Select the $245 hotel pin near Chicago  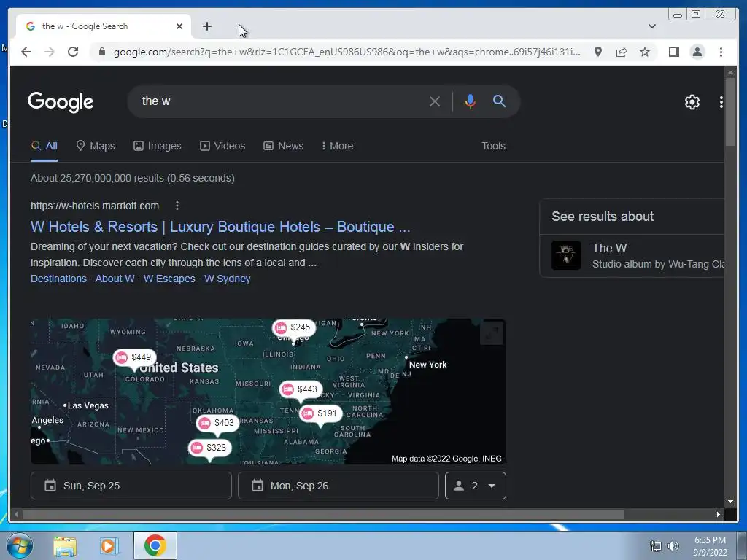coord(293,327)
